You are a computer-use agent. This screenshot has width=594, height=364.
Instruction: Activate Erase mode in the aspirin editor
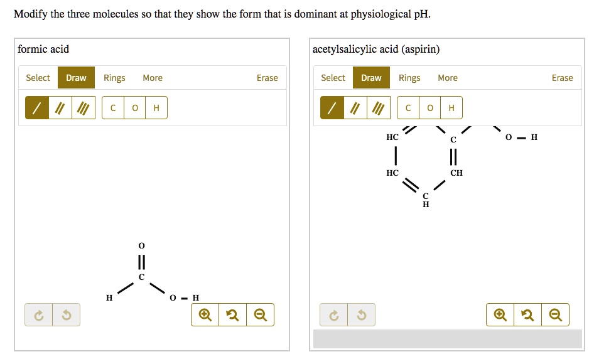562,78
